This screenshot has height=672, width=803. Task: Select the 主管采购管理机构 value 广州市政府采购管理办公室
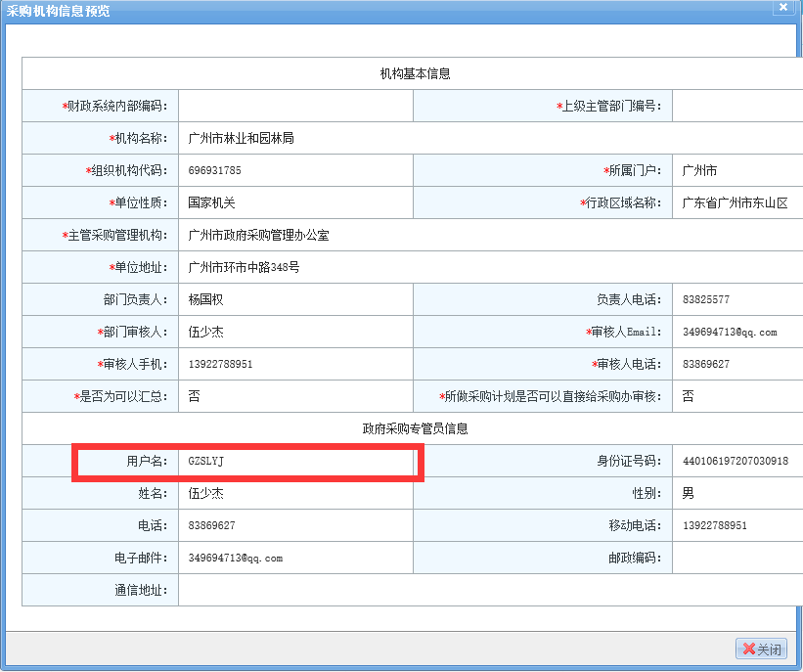point(259,235)
